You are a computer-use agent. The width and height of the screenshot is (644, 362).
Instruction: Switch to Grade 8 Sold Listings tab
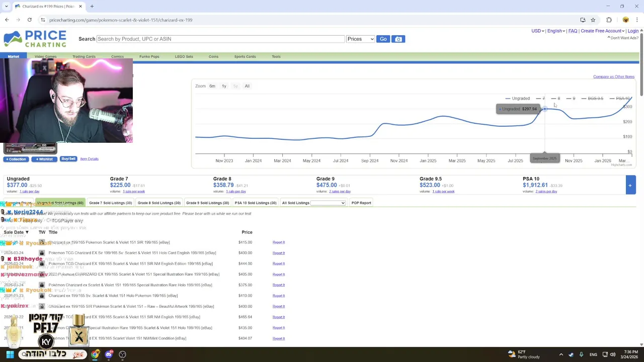click(x=159, y=203)
